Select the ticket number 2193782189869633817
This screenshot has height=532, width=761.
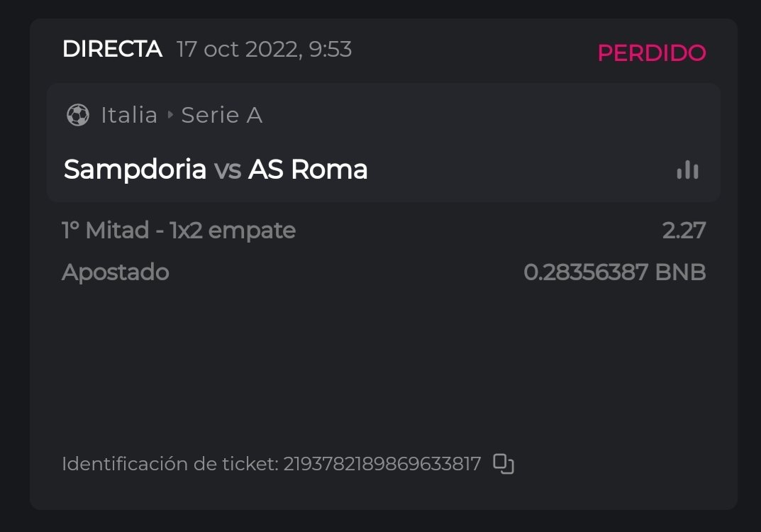(382, 464)
